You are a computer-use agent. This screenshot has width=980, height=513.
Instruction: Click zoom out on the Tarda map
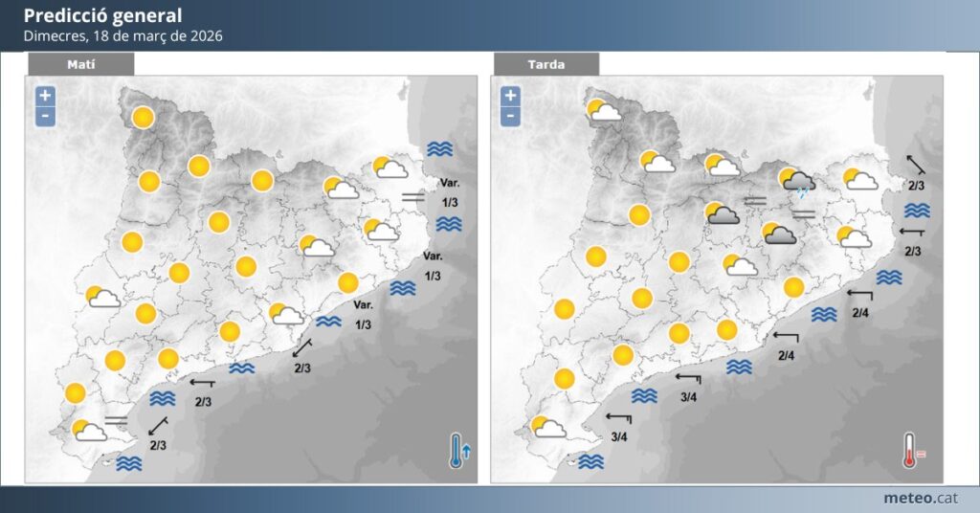510,117
